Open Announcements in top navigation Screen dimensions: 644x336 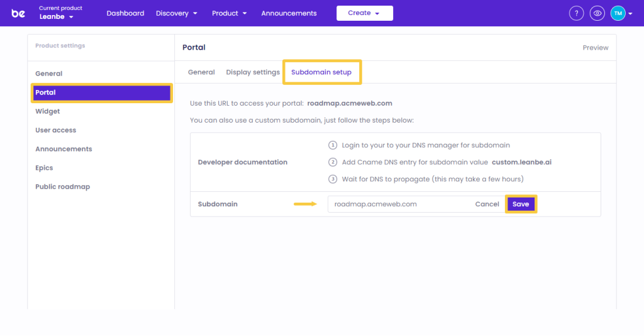(289, 13)
